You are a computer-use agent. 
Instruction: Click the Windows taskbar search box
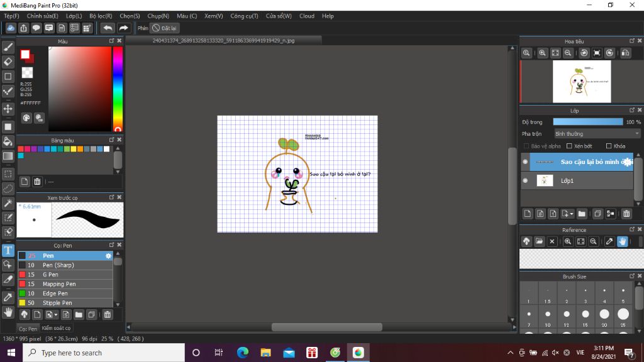pyautogui.click(x=104, y=353)
